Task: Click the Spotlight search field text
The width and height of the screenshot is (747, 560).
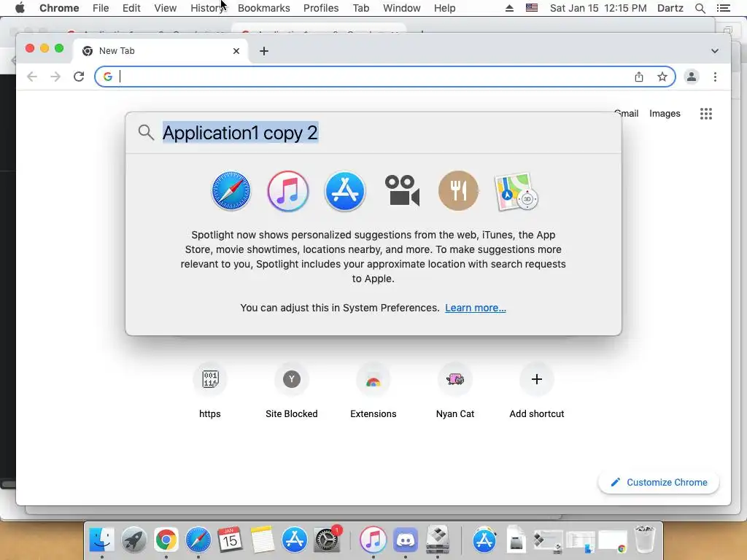Action: (240, 133)
